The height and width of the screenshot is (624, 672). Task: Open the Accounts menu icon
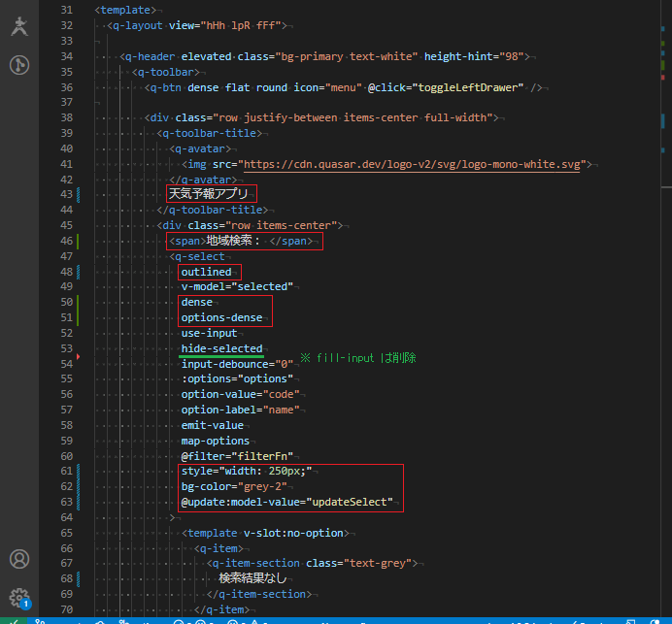(19, 559)
